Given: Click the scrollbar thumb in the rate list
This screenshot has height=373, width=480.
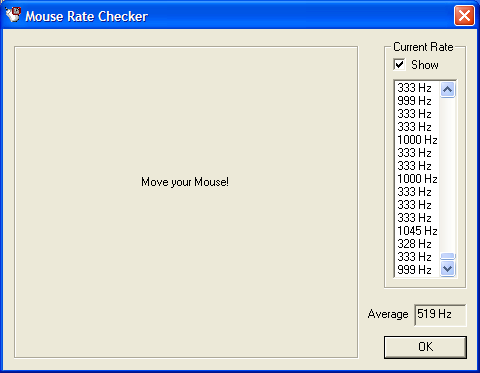Looking at the screenshot, I should pos(447,256).
